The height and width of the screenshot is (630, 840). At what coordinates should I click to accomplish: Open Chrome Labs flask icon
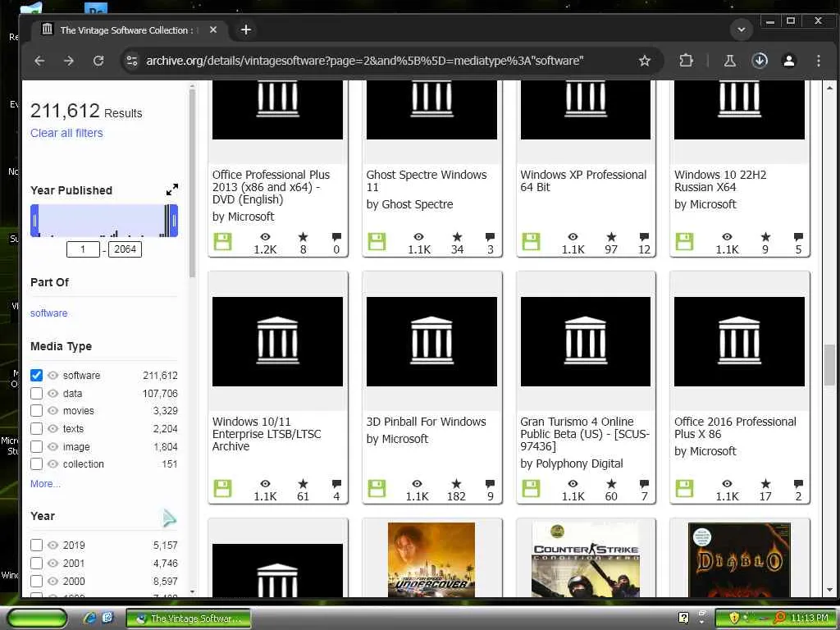click(729, 61)
